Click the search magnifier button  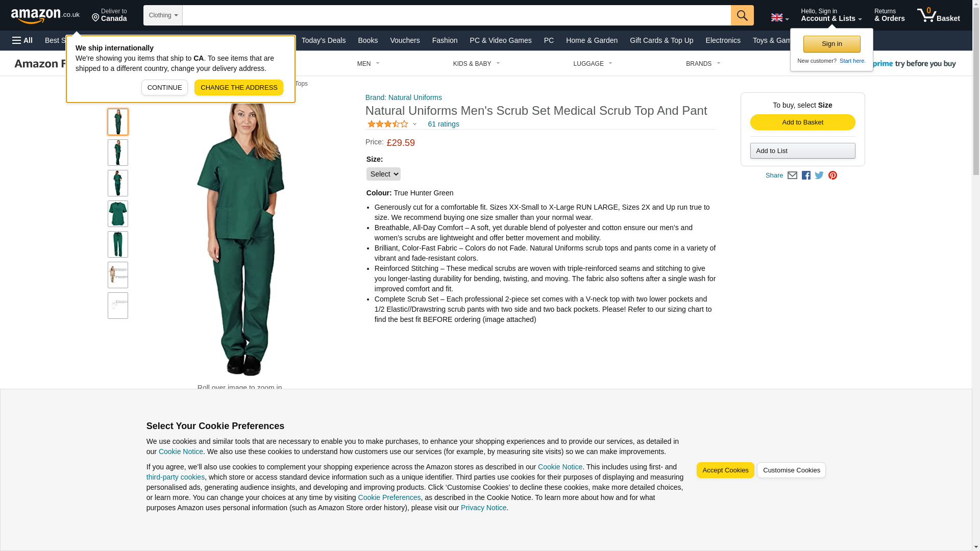[x=742, y=15]
